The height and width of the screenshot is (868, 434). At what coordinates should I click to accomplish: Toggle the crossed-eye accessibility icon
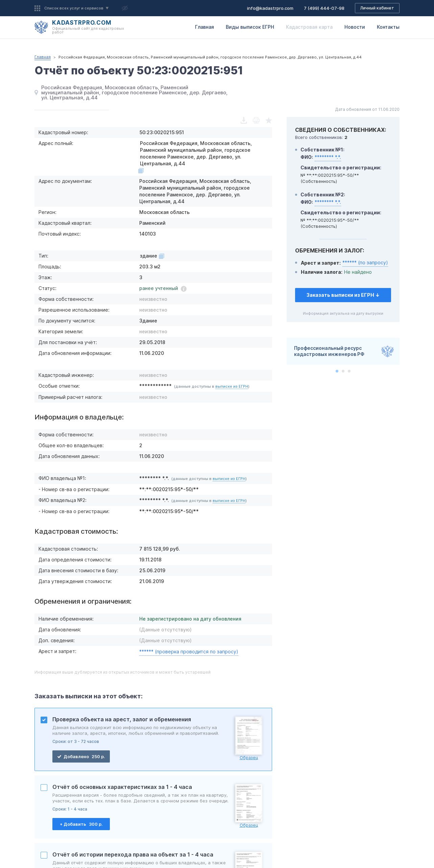(125, 8)
